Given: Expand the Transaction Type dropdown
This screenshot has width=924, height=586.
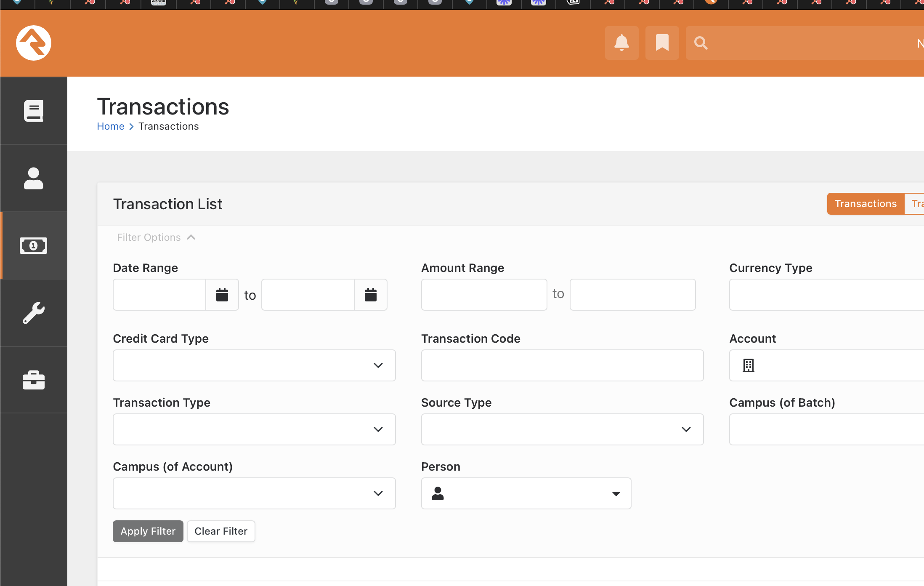Looking at the screenshot, I should click(x=254, y=429).
